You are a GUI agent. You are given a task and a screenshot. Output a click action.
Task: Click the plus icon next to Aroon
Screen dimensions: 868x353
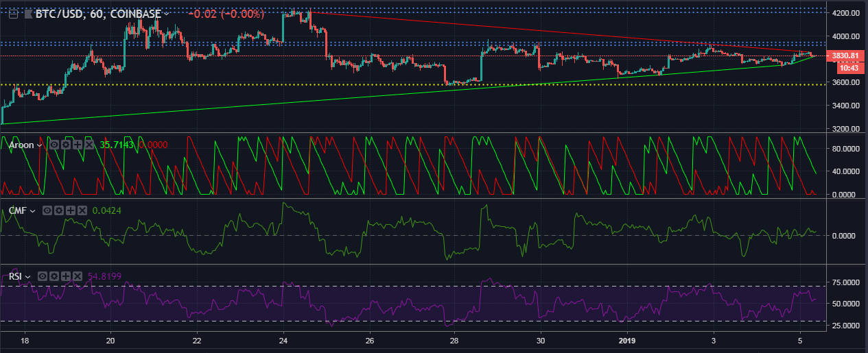pyautogui.click(x=78, y=145)
